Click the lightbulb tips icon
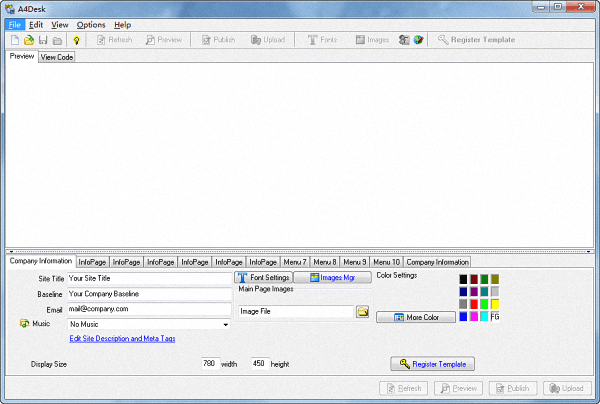 [x=76, y=40]
